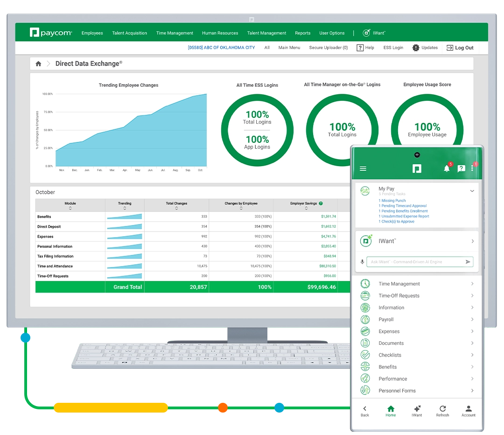The image size is (504, 435).
Task: Open the mobile hamburger menu
Action: [x=363, y=169]
